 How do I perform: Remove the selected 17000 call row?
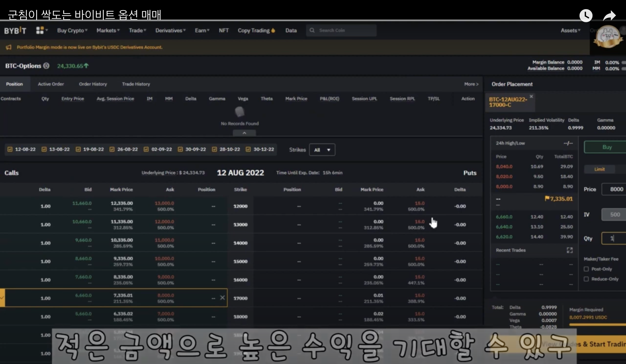[222, 298]
